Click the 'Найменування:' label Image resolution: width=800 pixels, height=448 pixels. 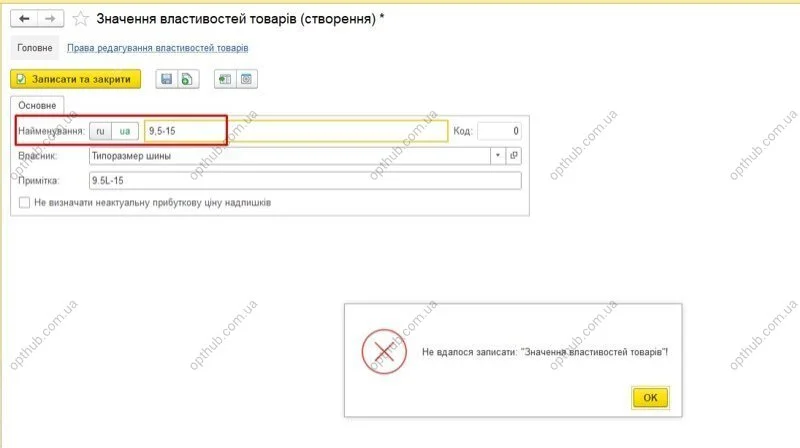(x=52, y=131)
